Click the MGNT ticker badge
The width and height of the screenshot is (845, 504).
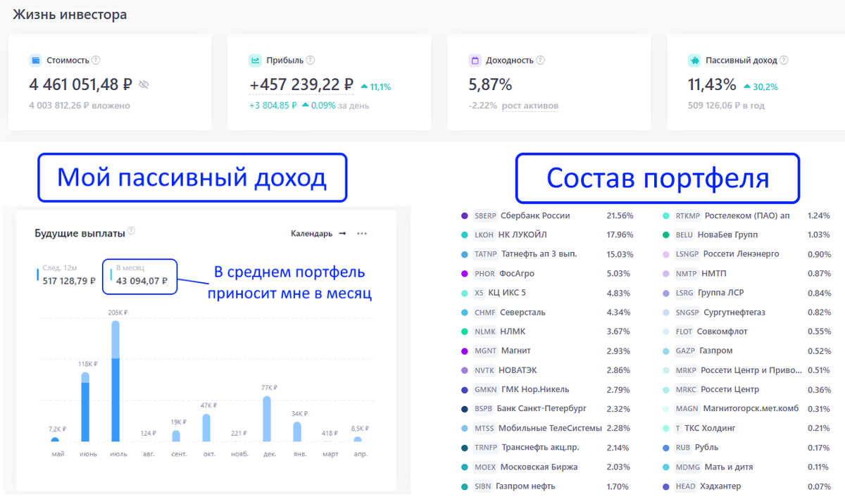point(486,351)
